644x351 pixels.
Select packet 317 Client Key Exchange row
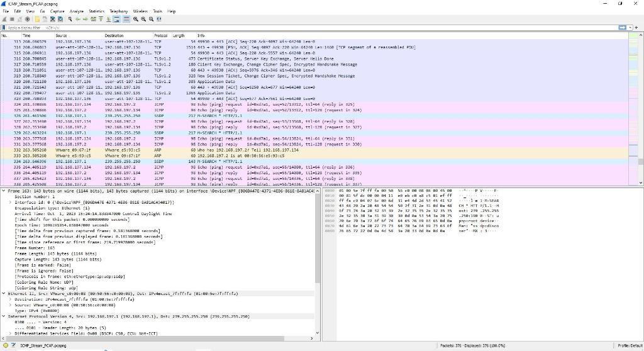coord(314,65)
